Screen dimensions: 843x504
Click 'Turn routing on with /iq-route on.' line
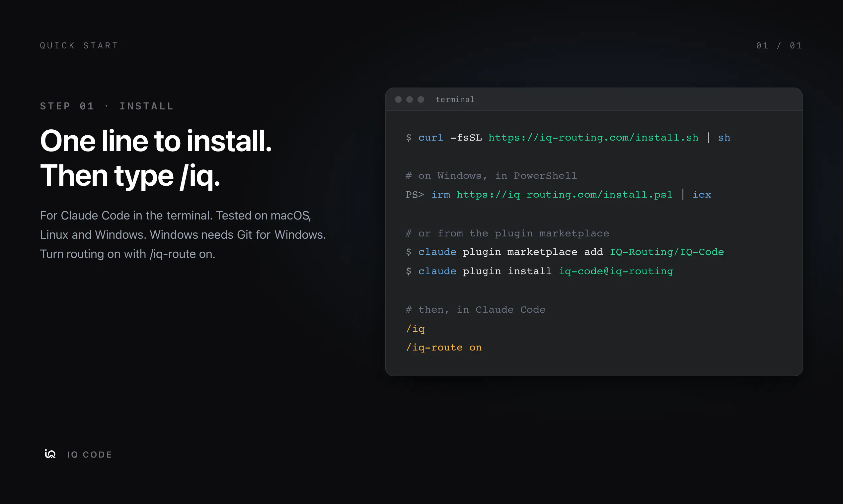(127, 254)
